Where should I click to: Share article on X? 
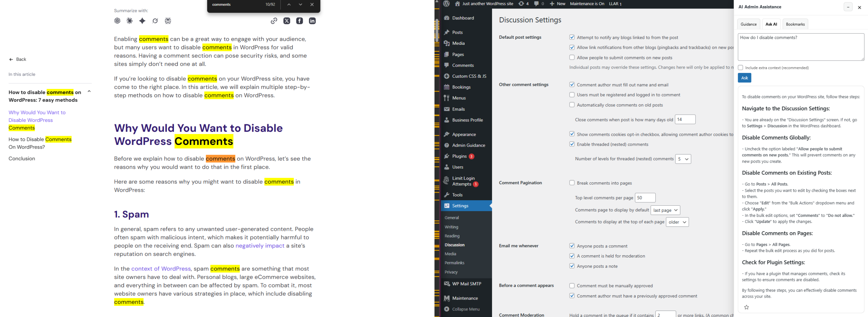click(287, 21)
